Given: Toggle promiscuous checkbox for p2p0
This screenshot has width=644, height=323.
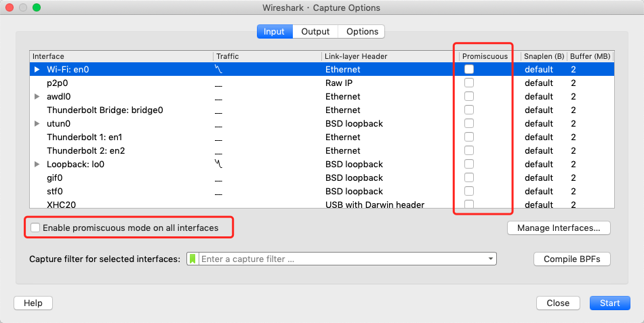Looking at the screenshot, I should point(469,83).
